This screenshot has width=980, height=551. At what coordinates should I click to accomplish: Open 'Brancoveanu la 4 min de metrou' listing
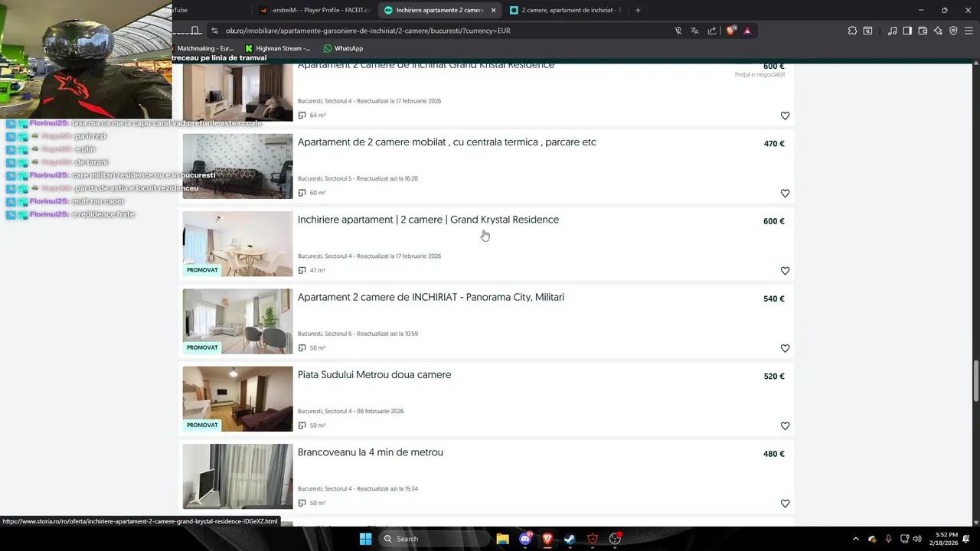point(371,452)
